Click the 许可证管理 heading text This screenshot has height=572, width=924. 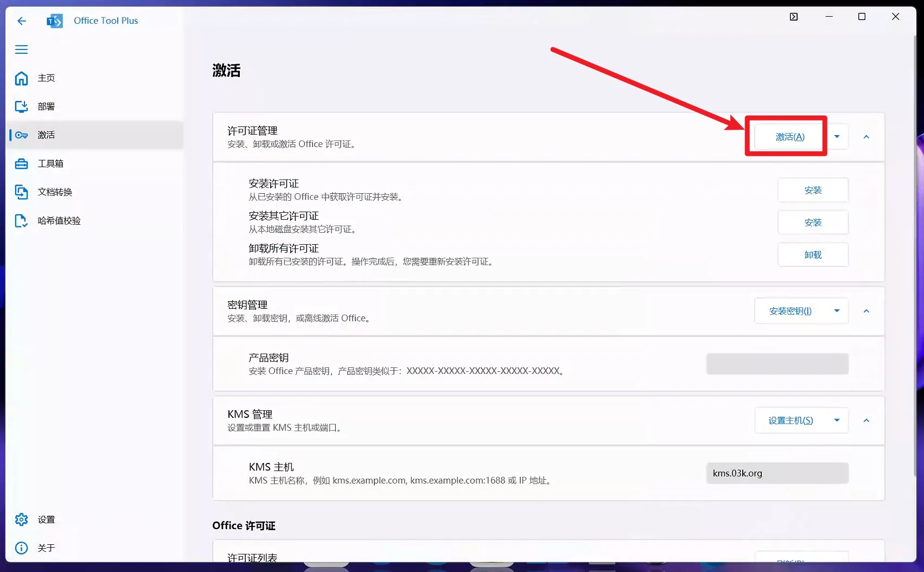(x=252, y=131)
